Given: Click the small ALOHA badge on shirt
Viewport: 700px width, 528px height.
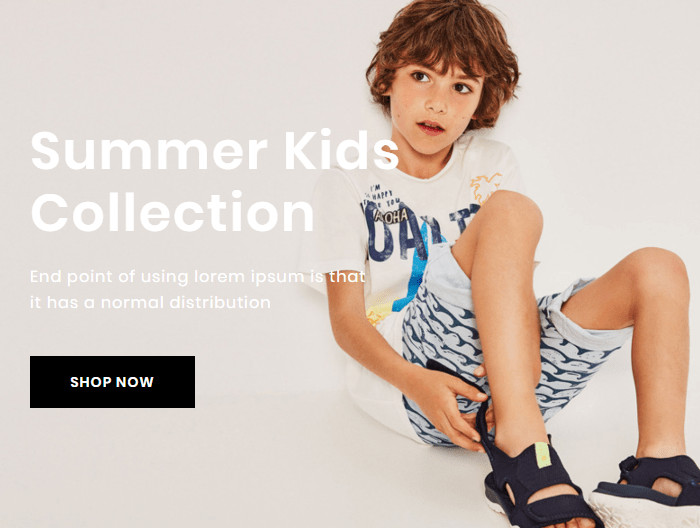Looking at the screenshot, I should (x=392, y=216).
